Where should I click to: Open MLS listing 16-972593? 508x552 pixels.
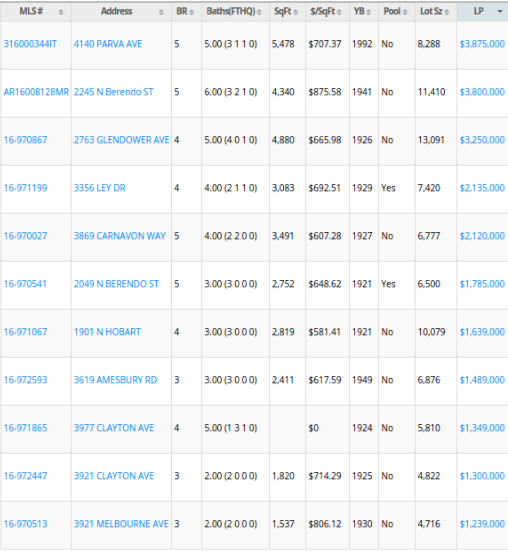click(x=25, y=380)
